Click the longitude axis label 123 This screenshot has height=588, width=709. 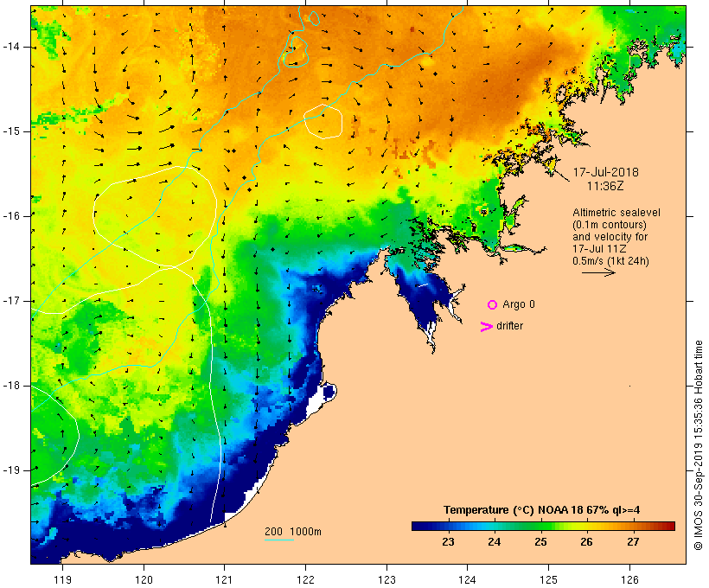[386, 580]
